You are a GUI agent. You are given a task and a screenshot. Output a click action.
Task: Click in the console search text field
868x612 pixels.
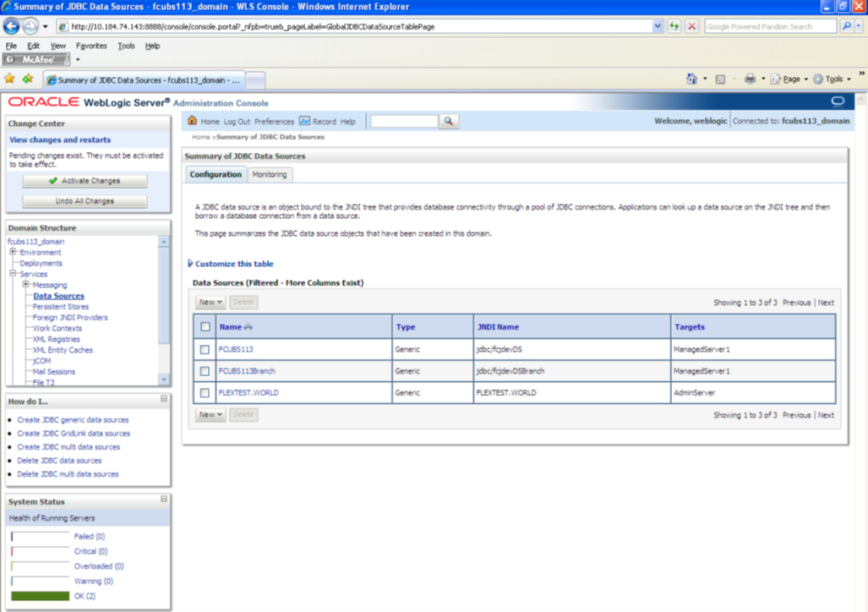pos(404,121)
